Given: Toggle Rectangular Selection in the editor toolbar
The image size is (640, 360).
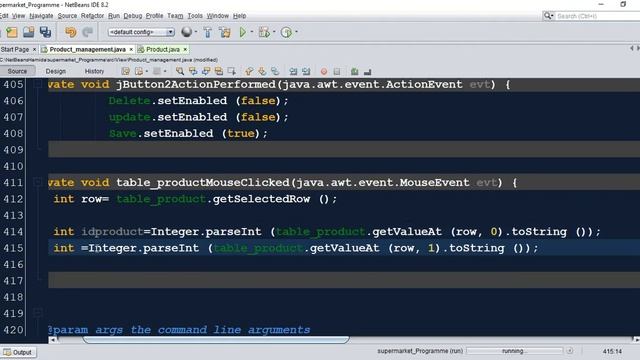Looking at the screenshot, I should coord(232,71).
